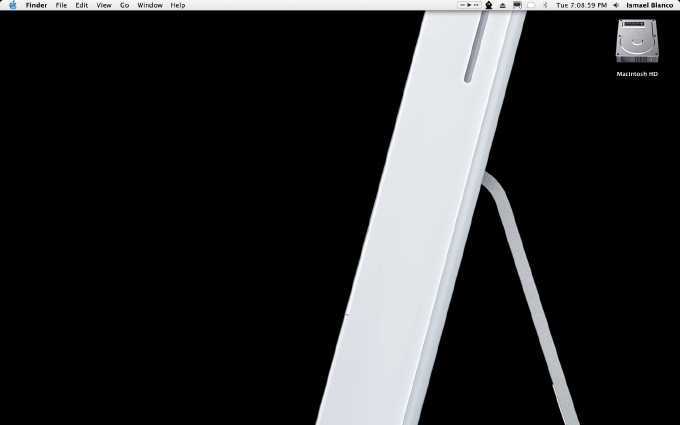Skip to previous track in menu bar controller
Screen dimensions: 680x425
pos(462,5)
